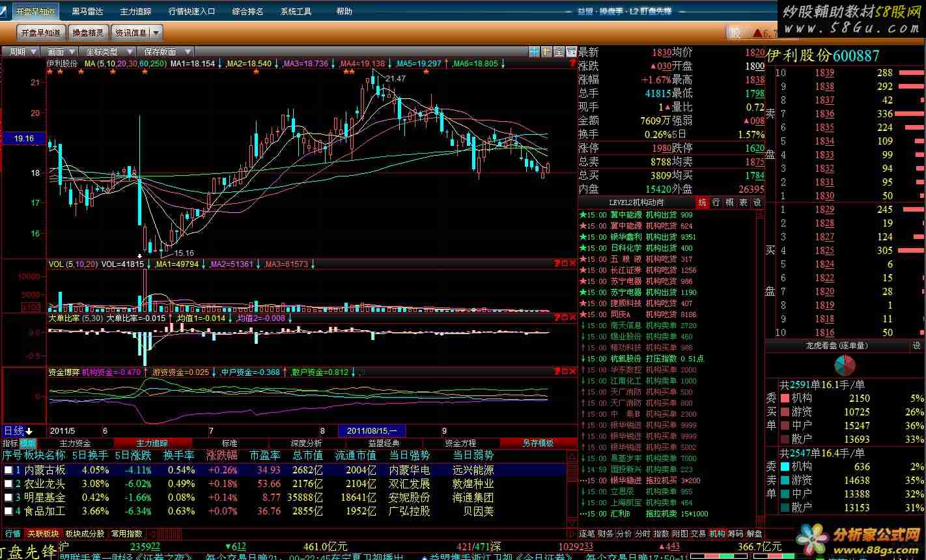Click the blue crosshair icon above the chart
Screen dimensions: 926x560
click(534, 51)
